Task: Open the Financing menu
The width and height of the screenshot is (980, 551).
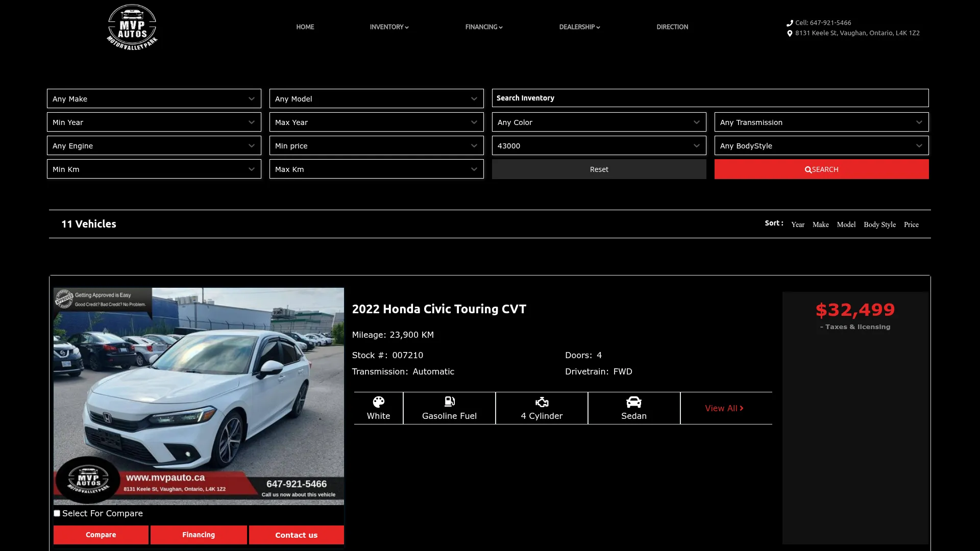Action: [484, 27]
